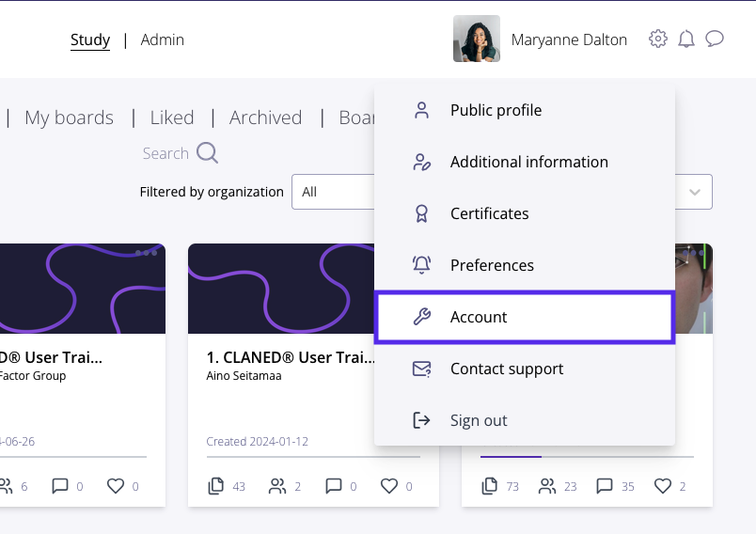Click progress bar on the 73-document board

(x=588, y=456)
